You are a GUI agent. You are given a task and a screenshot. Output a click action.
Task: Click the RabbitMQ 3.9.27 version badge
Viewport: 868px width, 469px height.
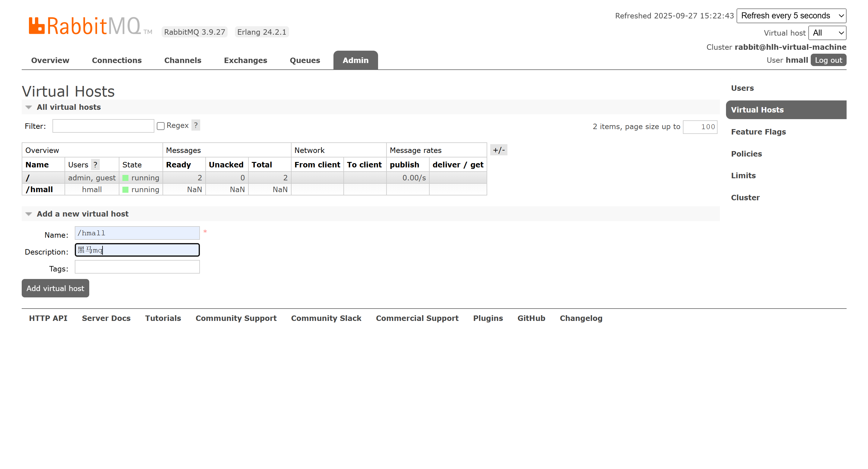[194, 32]
